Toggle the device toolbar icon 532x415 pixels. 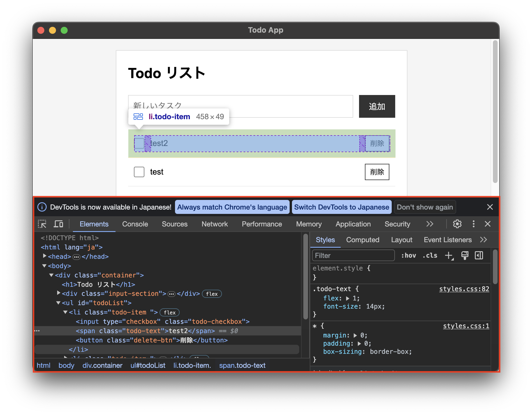coord(58,224)
